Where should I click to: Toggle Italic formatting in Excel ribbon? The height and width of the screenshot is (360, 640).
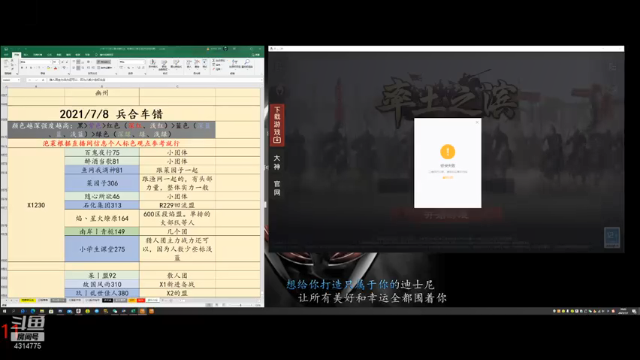click(26, 68)
